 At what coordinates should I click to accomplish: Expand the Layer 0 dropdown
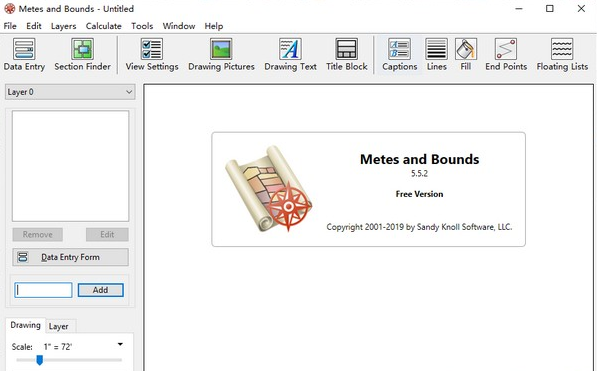(x=70, y=92)
